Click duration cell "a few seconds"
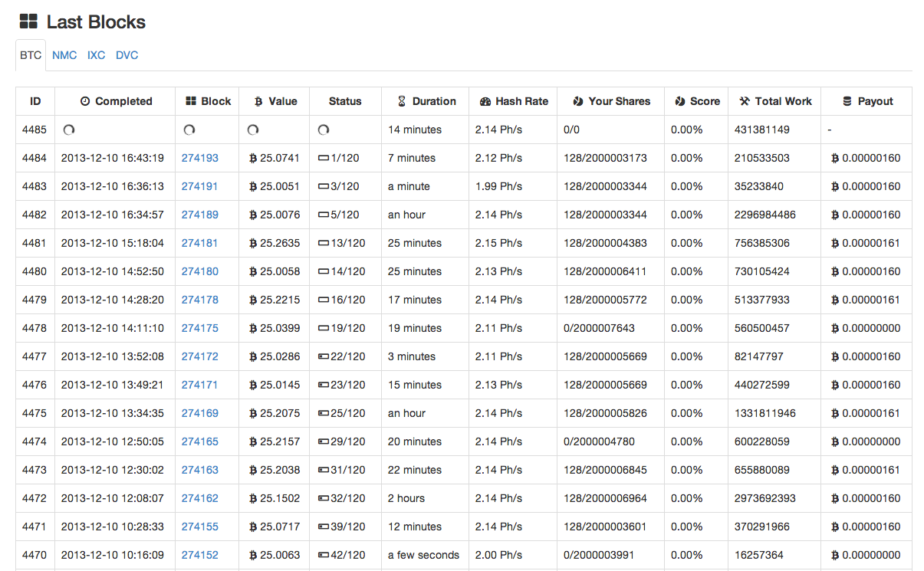This screenshot has height=571, width=924. point(424,555)
